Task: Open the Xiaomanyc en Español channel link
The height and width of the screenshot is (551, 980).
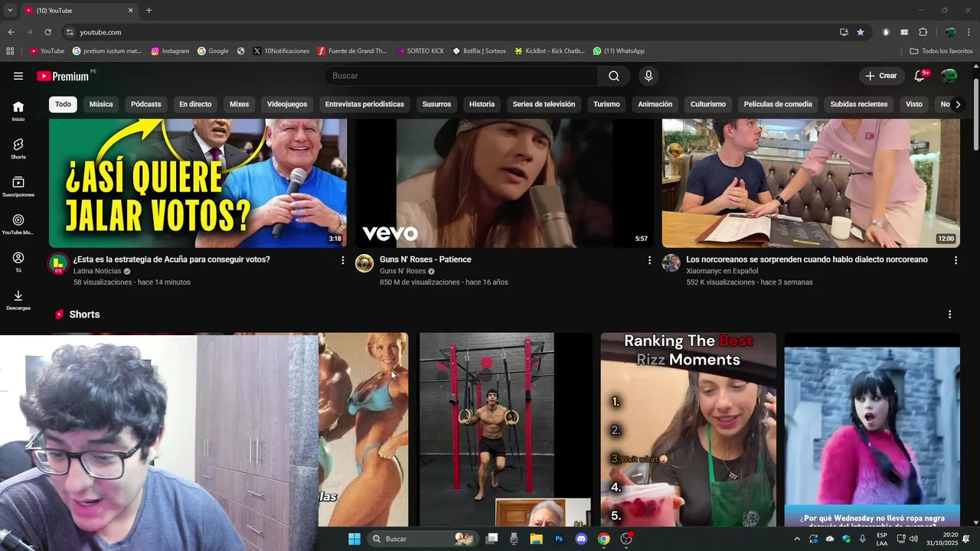Action: (724, 271)
